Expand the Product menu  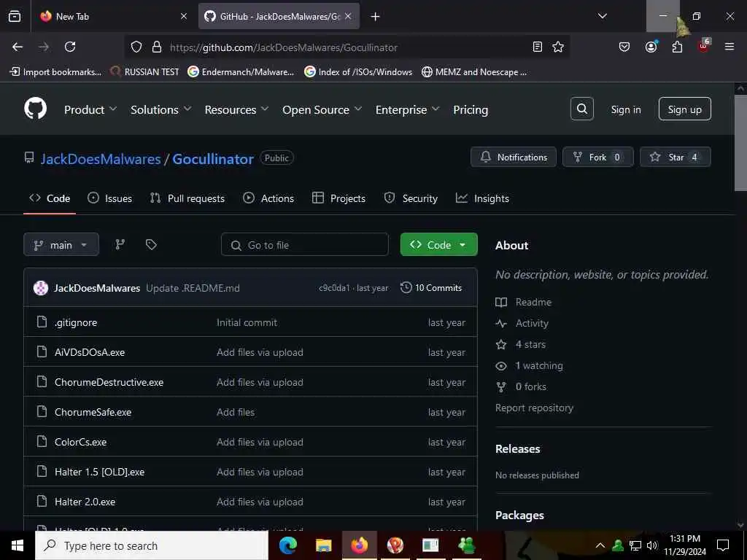(90, 109)
